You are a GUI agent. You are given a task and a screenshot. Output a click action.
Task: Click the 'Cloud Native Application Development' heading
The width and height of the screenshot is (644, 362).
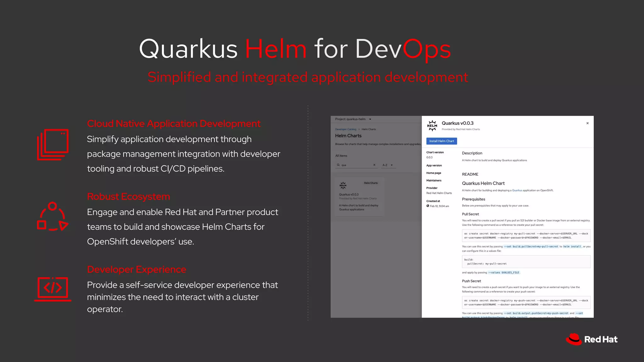coord(174,124)
